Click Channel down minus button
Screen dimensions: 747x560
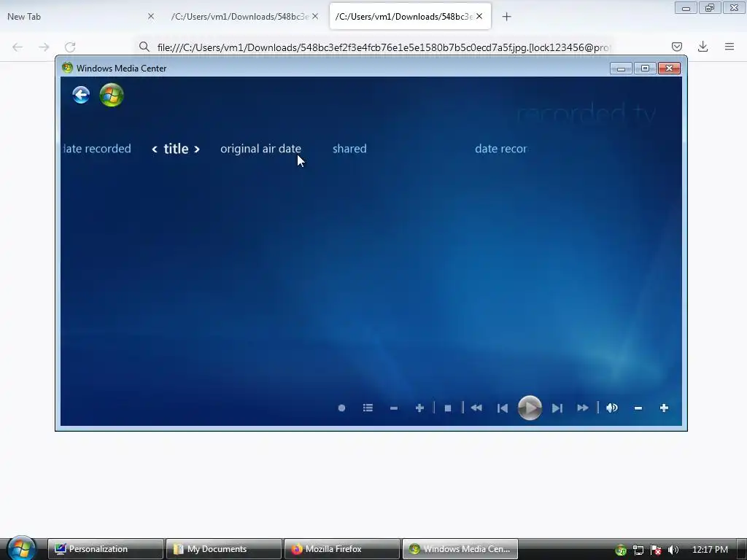393,408
